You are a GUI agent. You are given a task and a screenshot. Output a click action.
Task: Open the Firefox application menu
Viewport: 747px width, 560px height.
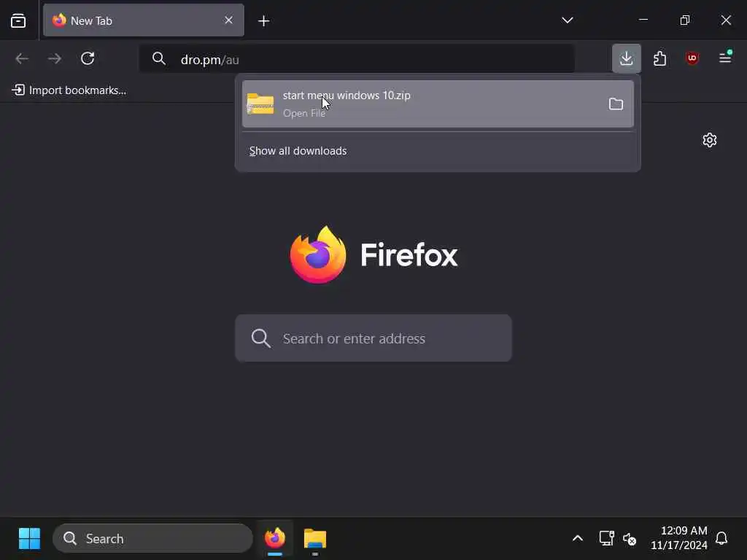725,58
